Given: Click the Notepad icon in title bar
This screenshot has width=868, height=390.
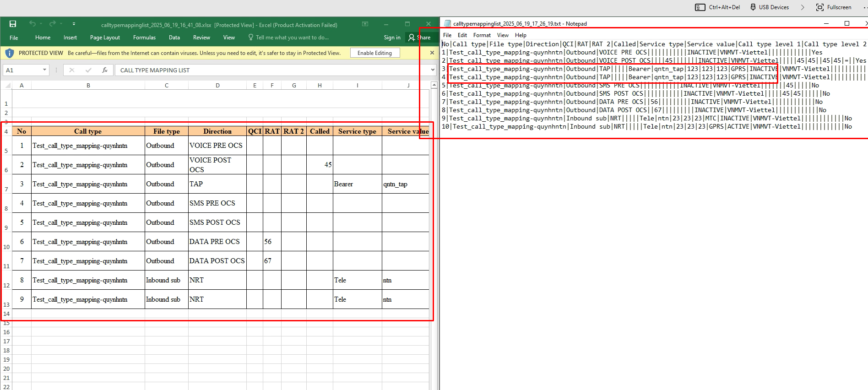Looking at the screenshot, I should [447, 24].
